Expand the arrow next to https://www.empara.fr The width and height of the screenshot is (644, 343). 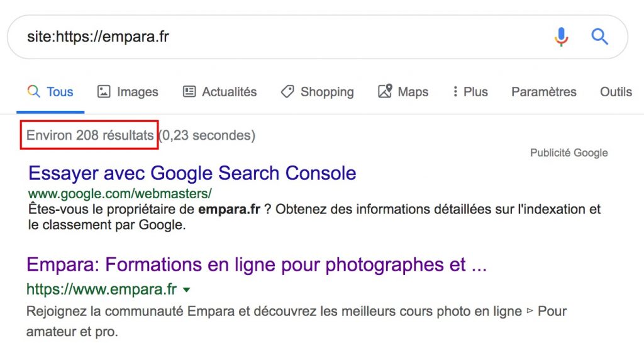pyautogui.click(x=186, y=290)
